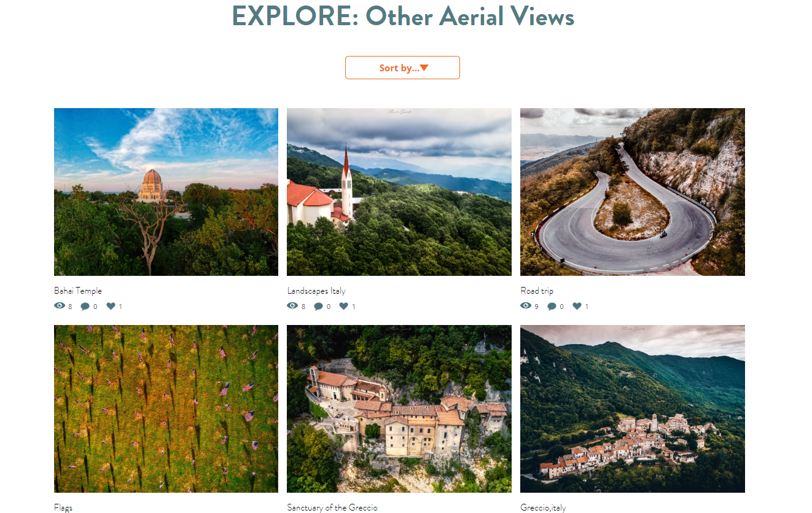This screenshot has width=812, height=513.
Task: Open the Bahai Temple photo thumbnail
Action: (x=166, y=192)
